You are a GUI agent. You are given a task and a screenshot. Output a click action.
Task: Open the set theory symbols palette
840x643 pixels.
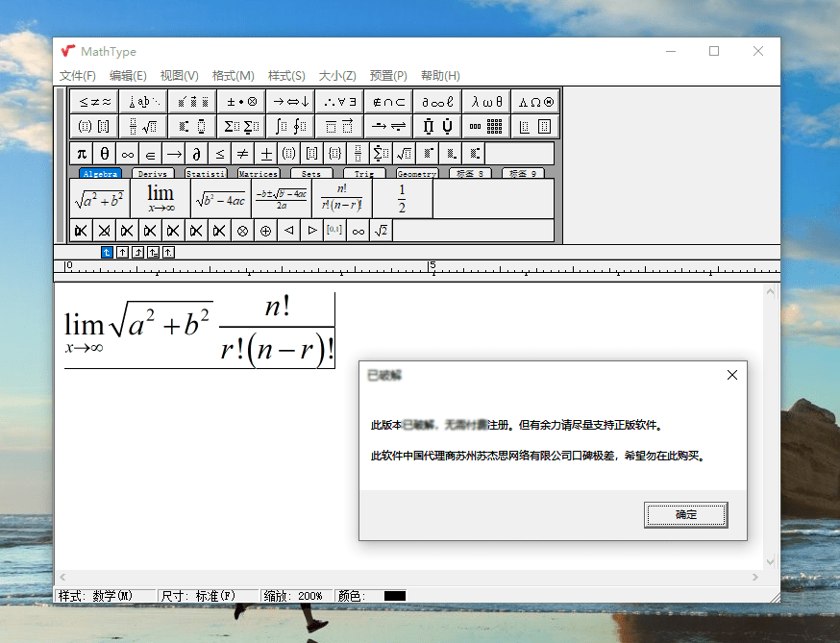pos(388,101)
